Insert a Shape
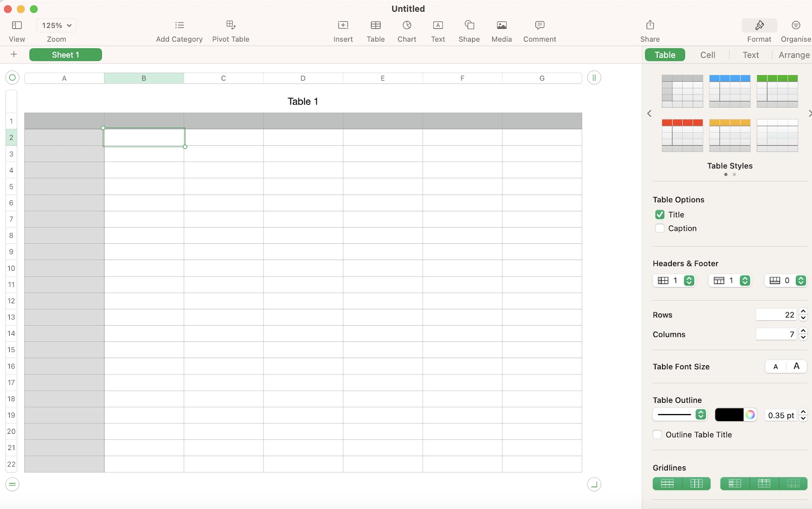Image resolution: width=812 pixels, height=509 pixels. click(468, 29)
